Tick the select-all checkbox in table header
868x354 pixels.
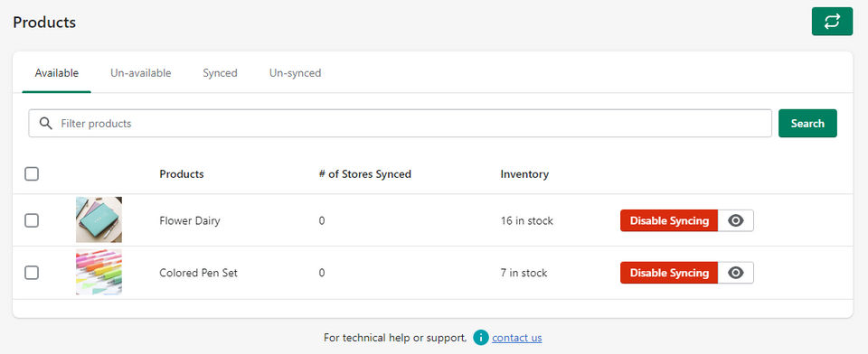32,174
